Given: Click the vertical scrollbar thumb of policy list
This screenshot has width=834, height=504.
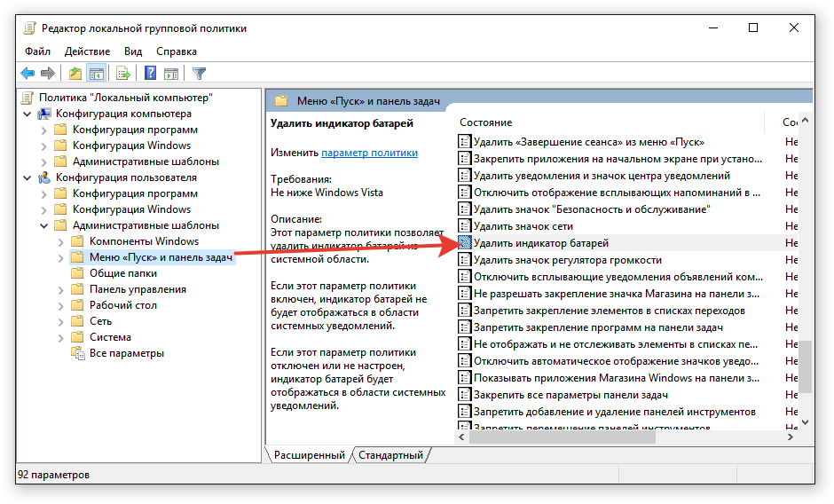Looking at the screenshot, I should click(805, 366).
